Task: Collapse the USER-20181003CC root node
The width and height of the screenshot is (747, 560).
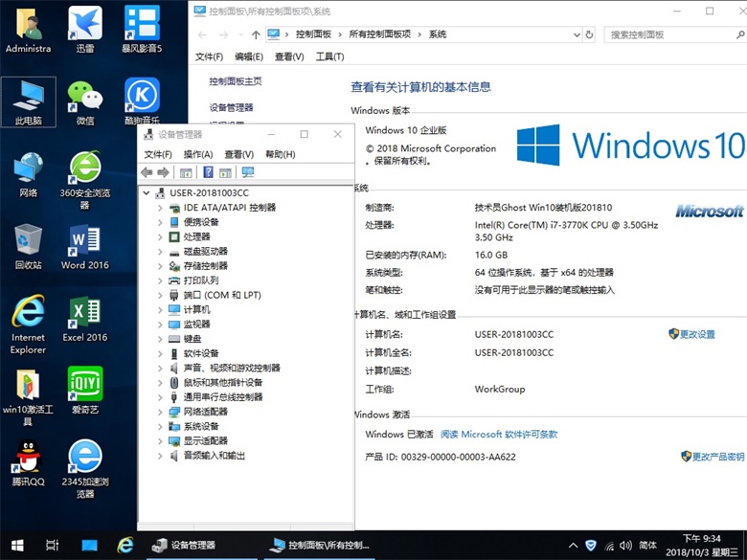Action: (x=146, y=192)
